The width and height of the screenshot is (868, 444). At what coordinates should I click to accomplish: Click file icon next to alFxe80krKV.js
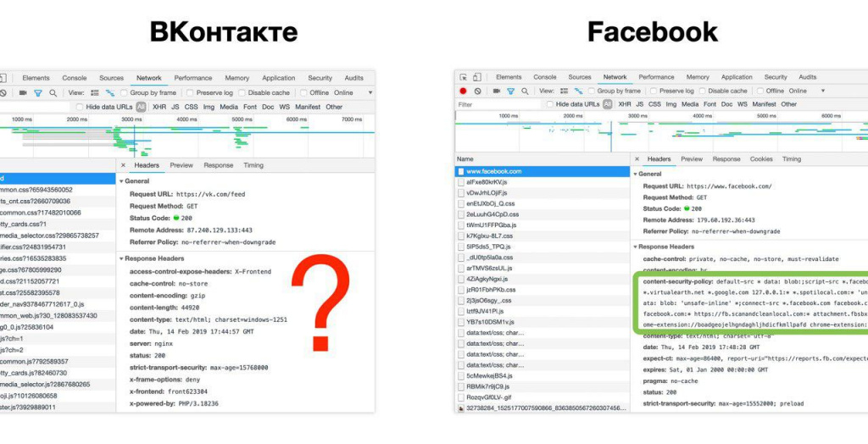click(x=460, y=181)
